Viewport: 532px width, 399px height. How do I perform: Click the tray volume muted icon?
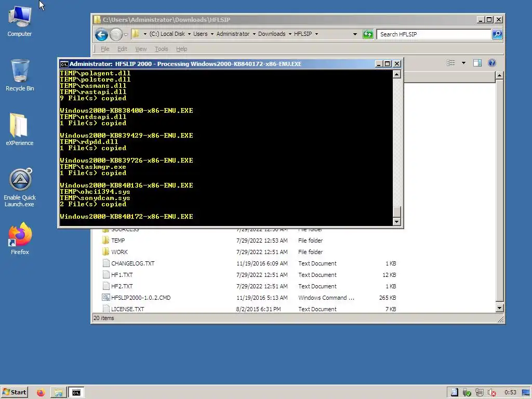[x=491, y=393]
